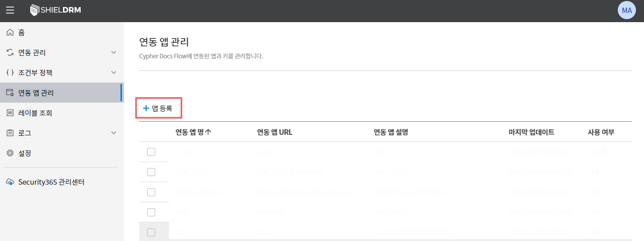The height and width of the screenshot is (241, 644).
Task: Click the 연동 관리 sync icon
Action: [10, 52]
